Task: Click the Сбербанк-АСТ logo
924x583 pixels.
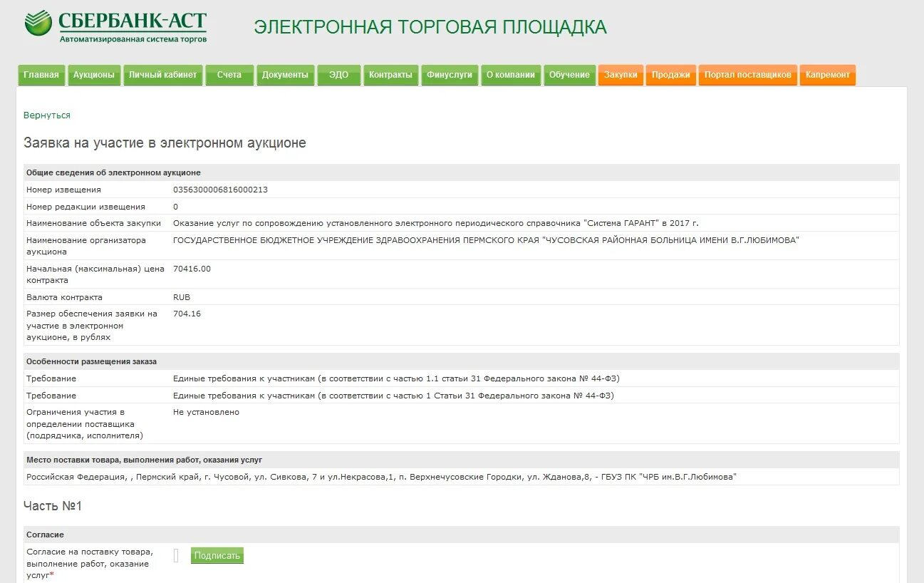Action: click(115, 27)
